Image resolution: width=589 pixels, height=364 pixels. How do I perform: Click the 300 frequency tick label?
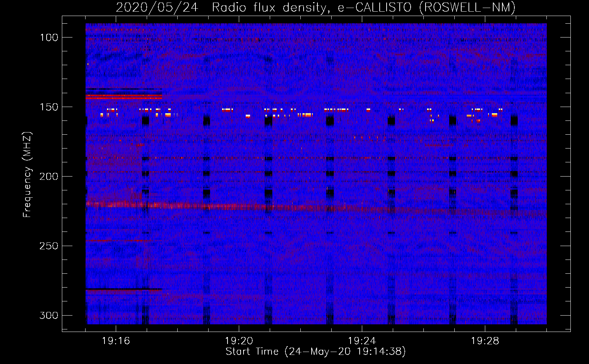(x=49, y=315)
